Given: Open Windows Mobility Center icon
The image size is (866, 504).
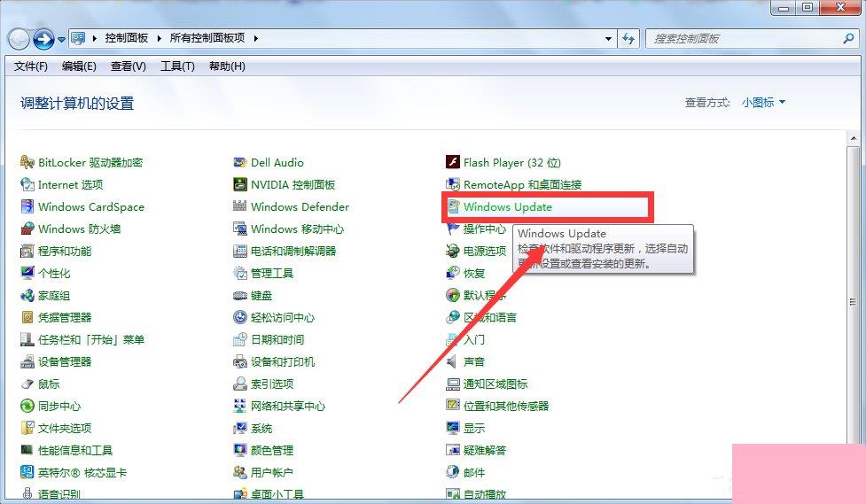Looking at the screenshot, I should [239, 229].
